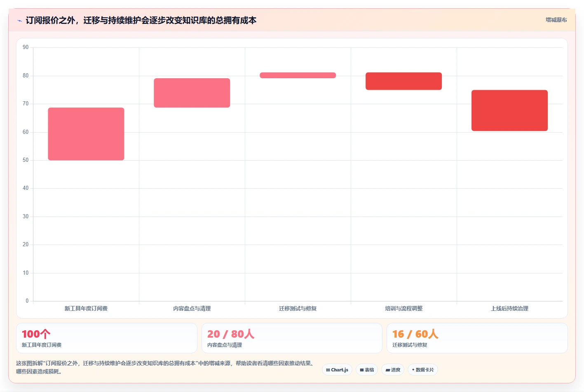Open the 100个 data card

coord(107,338)
